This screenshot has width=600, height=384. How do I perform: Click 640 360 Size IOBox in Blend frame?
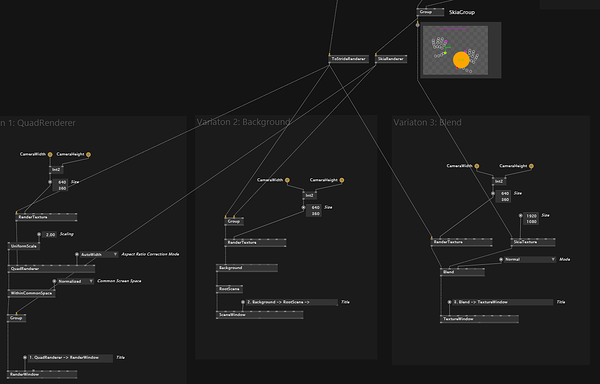click(504, 197)
